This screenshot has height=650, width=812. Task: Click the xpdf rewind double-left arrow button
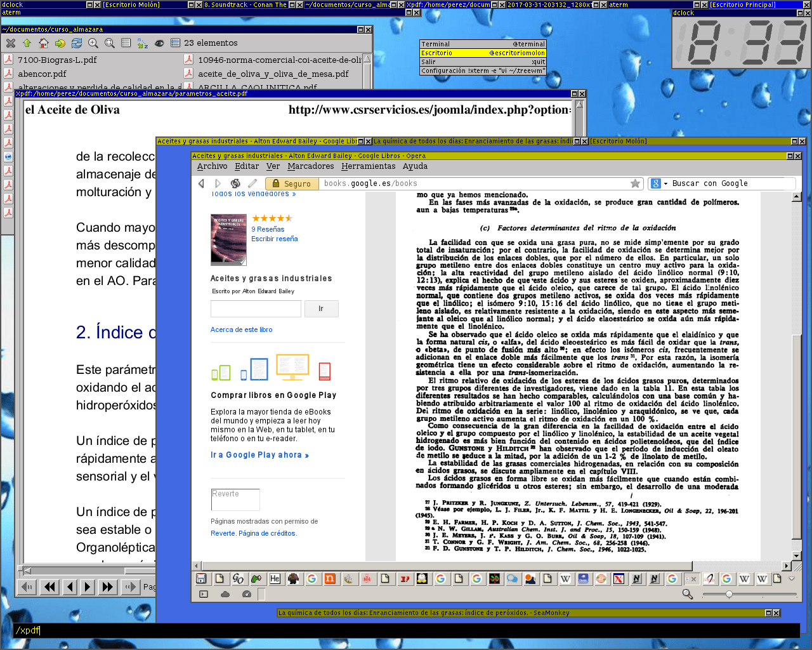[x=50, y=587]
